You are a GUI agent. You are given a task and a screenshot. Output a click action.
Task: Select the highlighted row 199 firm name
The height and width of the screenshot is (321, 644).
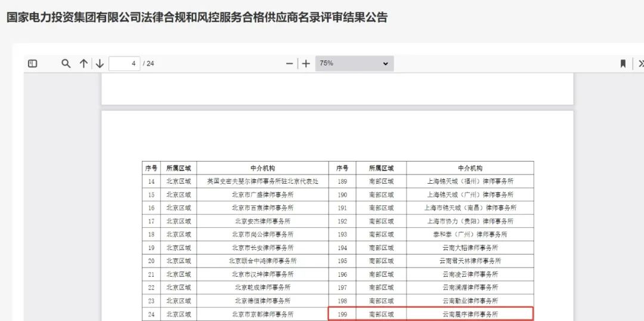click(x=470, y=314)
